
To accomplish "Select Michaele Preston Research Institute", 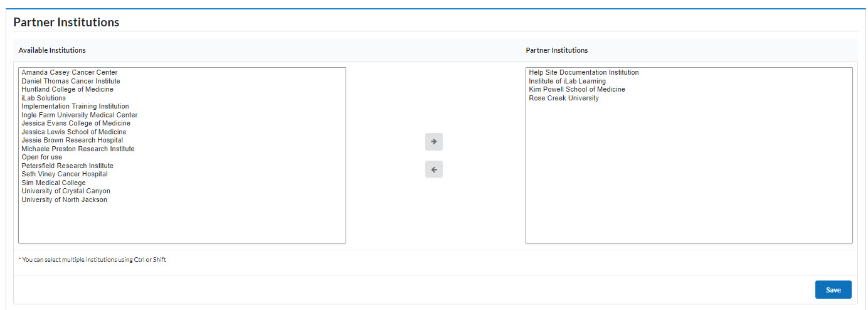I will pos(78,149).
